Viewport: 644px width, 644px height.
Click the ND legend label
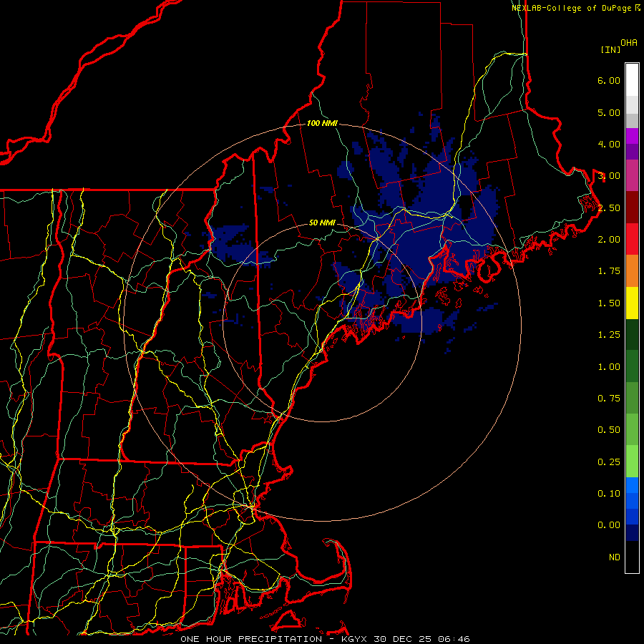tap(615, 557)
